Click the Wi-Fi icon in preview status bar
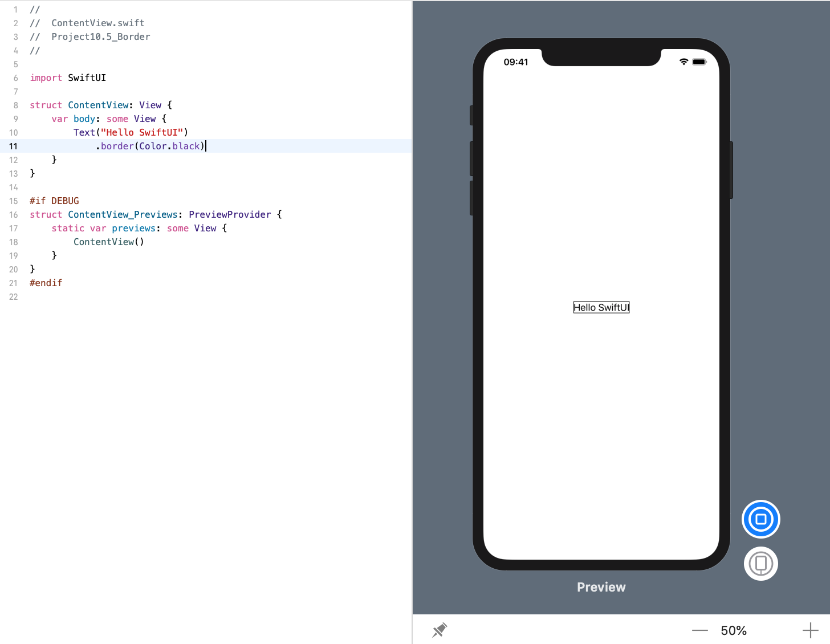 683,62
